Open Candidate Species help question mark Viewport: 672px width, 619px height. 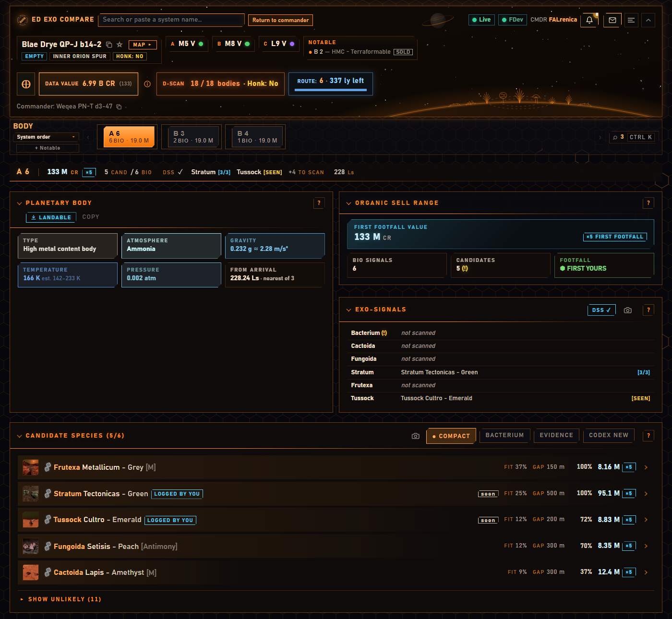click(648, 436)
